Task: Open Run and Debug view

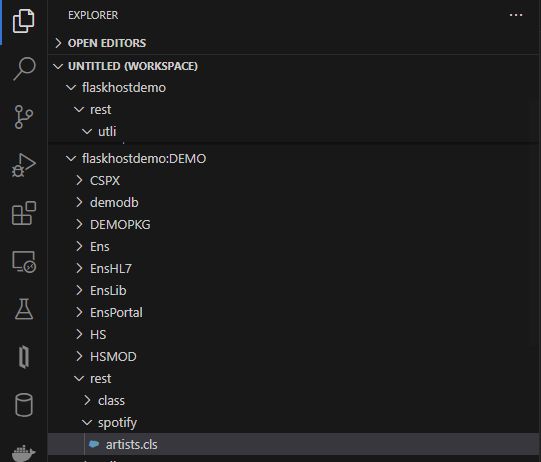Action: (x=23, y=165)
